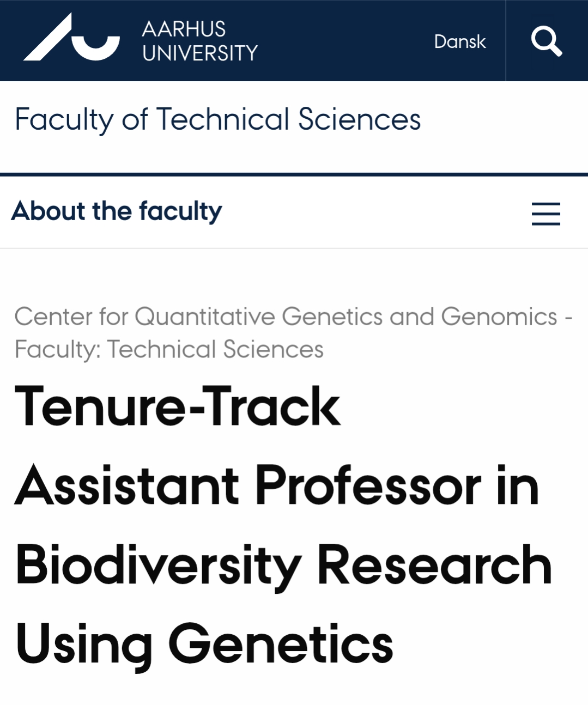Switch language to Dansk

tap(459, 41)
